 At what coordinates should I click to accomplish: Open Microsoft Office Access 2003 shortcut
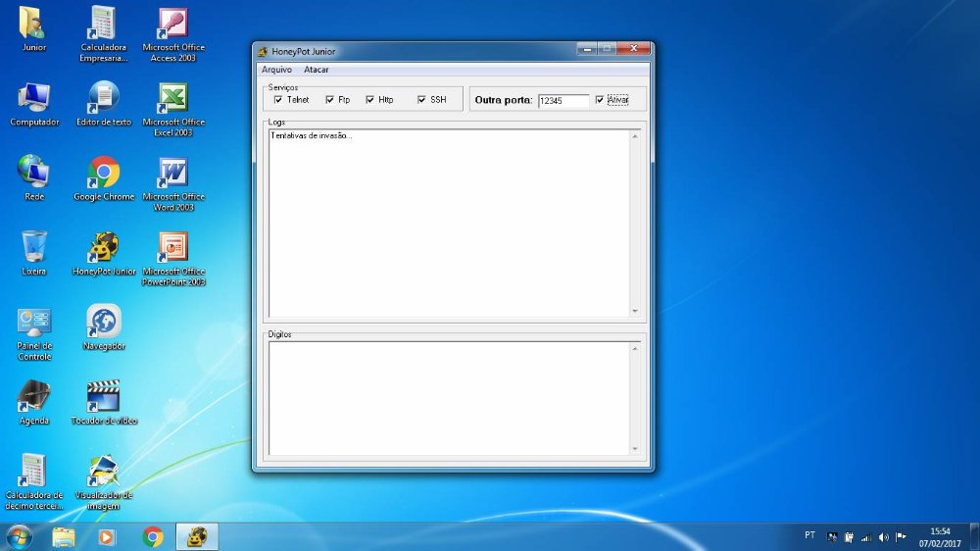coord(173,25)
